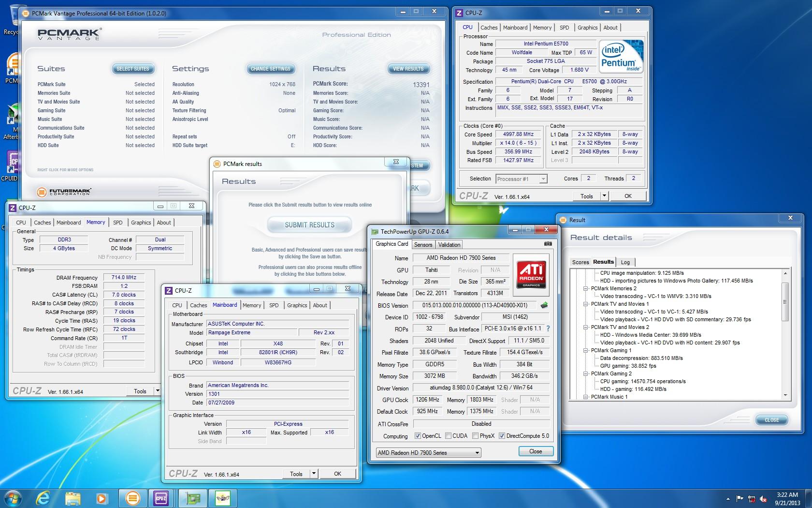812x508 pixels.
Task: Click the last taskbar app icon beside GPU-Z
Action: 222,498
